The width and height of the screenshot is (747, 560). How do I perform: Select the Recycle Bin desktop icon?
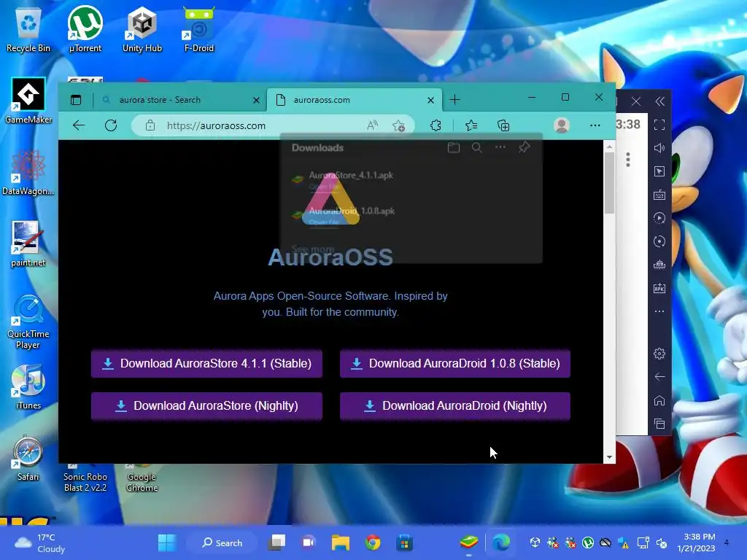(28, 29)
